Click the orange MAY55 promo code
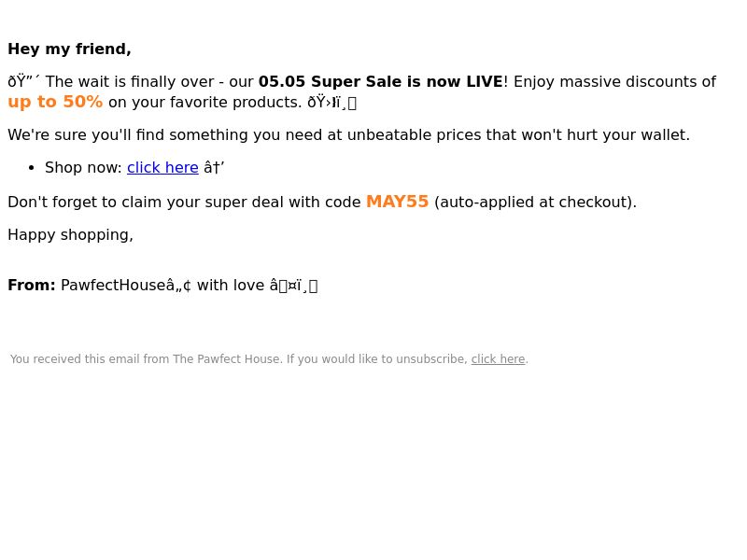 (398, 202)
